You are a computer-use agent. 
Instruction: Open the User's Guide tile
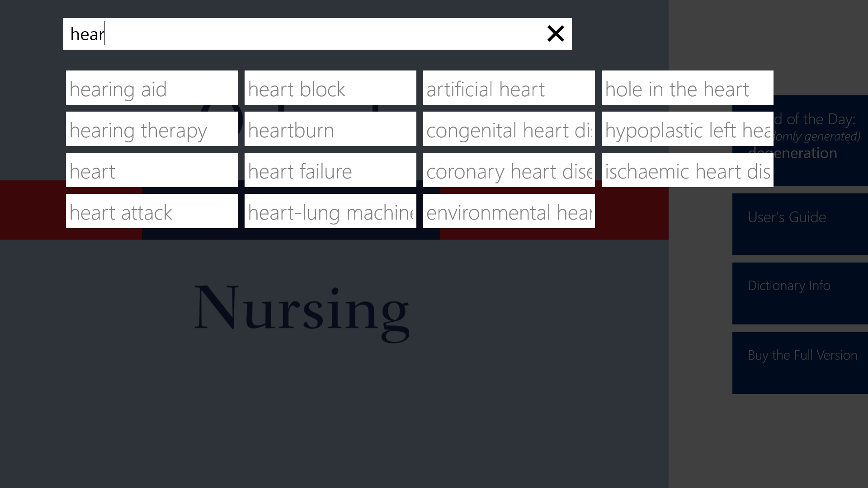(800, 224)
